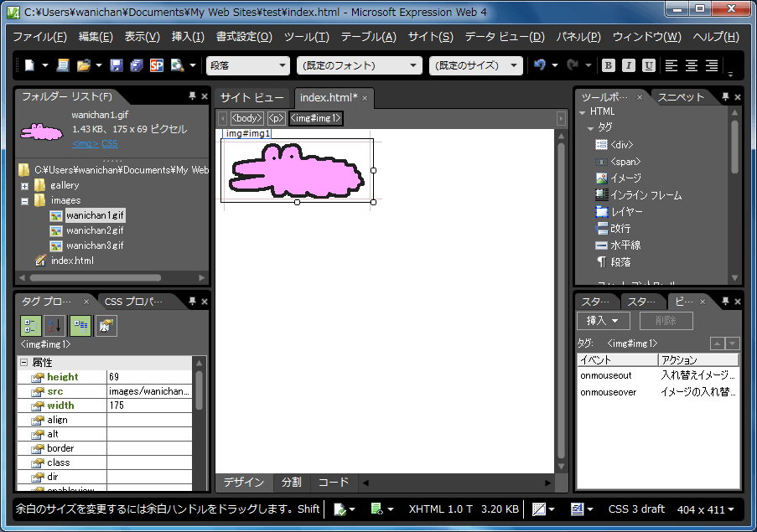Open the テーブル(A) menu

pyautogui.click(x=368, y=37)
